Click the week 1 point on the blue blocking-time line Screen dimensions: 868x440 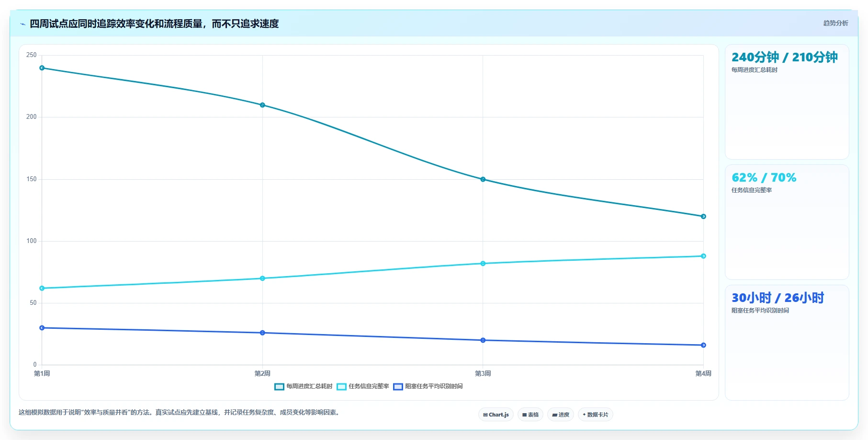click(x=42, y=328)
